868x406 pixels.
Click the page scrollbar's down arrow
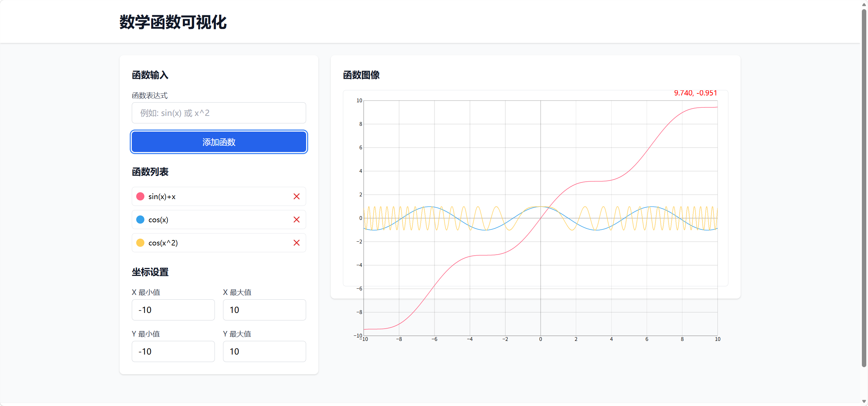pos(864,402)
